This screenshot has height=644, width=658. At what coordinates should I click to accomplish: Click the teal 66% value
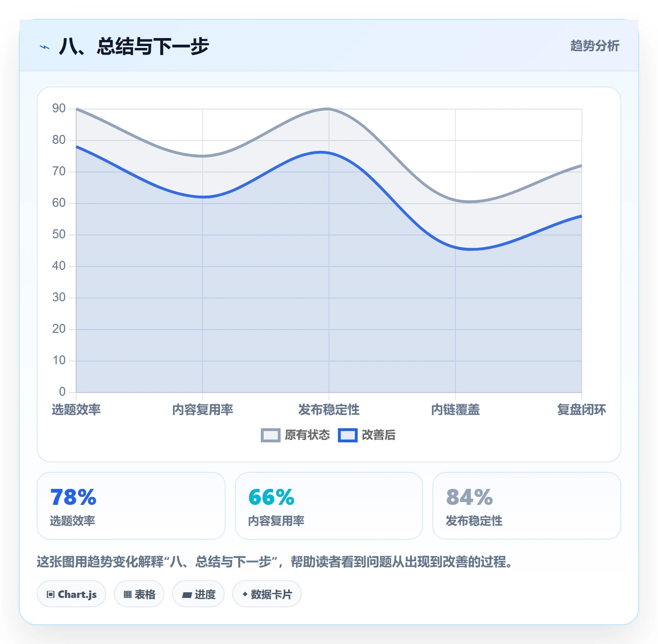(x=271, y=497)
